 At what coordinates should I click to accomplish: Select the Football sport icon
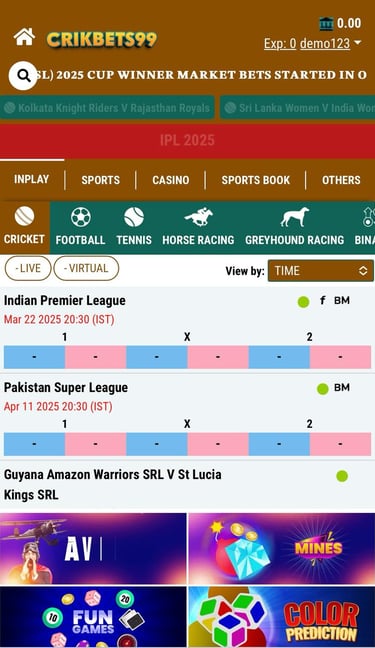point(81,217)
